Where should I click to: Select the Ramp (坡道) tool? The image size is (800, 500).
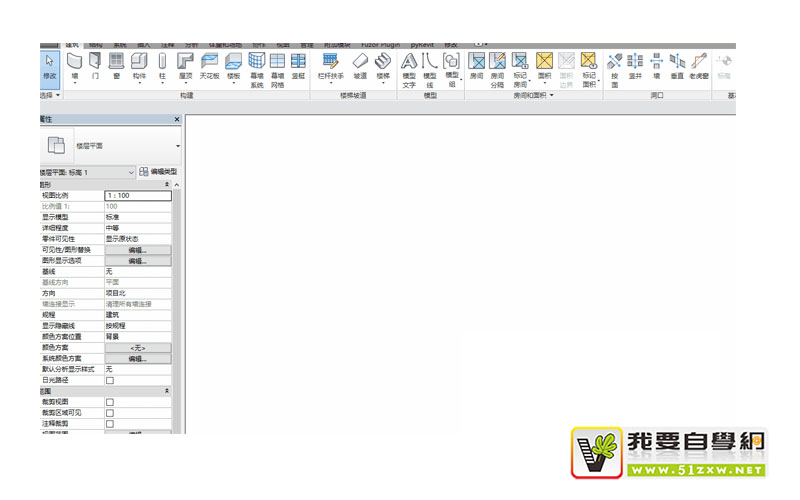[360, 66]
